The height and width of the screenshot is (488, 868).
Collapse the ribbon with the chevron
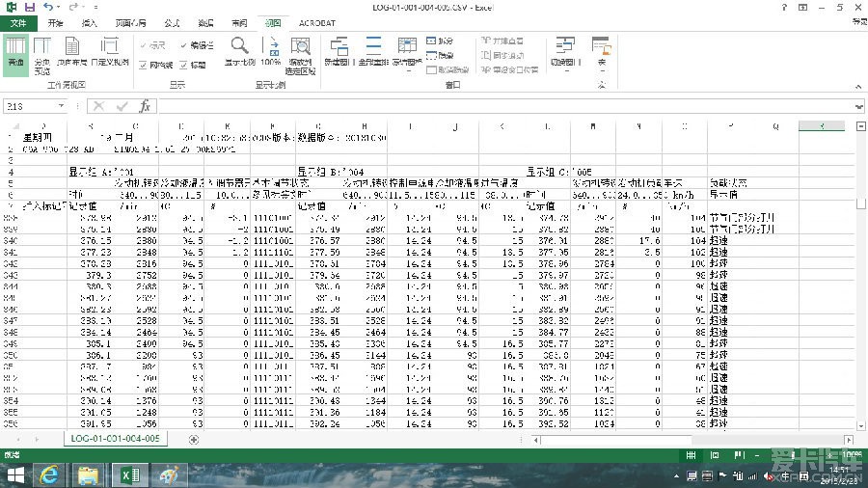click(x=858, y=86)
